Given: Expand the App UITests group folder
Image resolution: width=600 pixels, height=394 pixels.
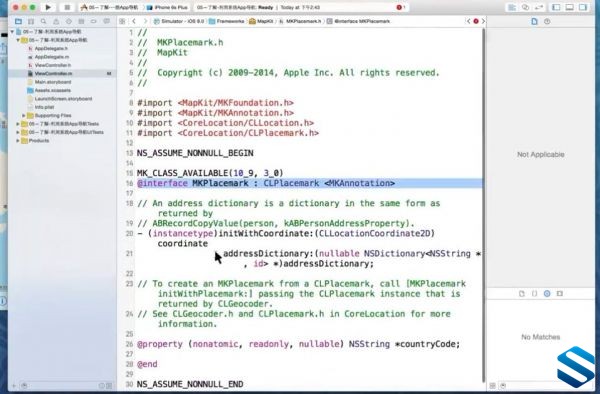Looking at the screenshot, I should pos(18,132).
